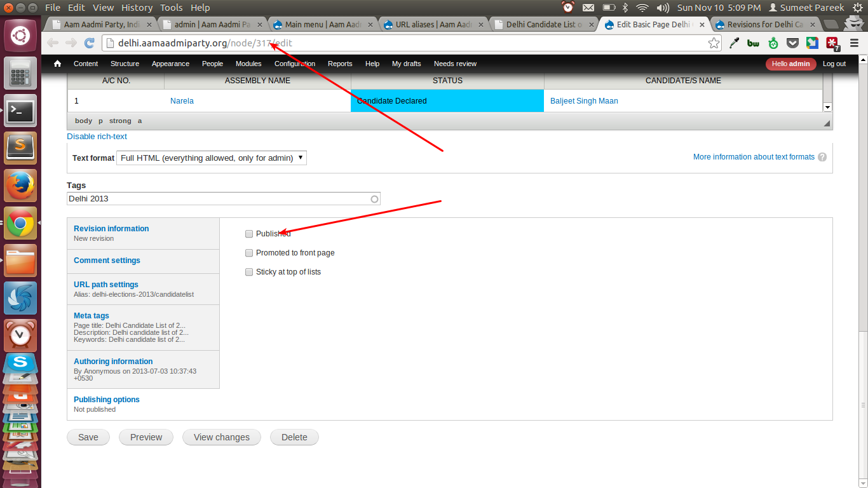Image resolution: width=868 pixels, height=488 pixels.
Task: Save page with the Pocket extension
Action: point(792,43)
